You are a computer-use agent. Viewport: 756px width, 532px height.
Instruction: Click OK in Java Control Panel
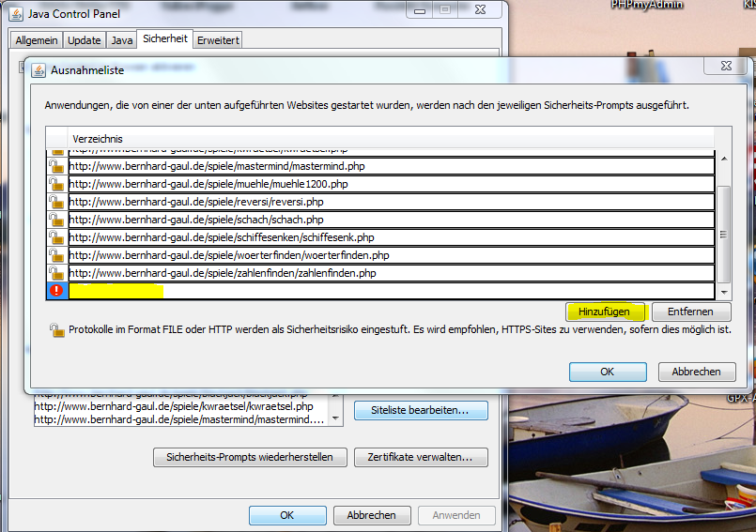(287, 515)
